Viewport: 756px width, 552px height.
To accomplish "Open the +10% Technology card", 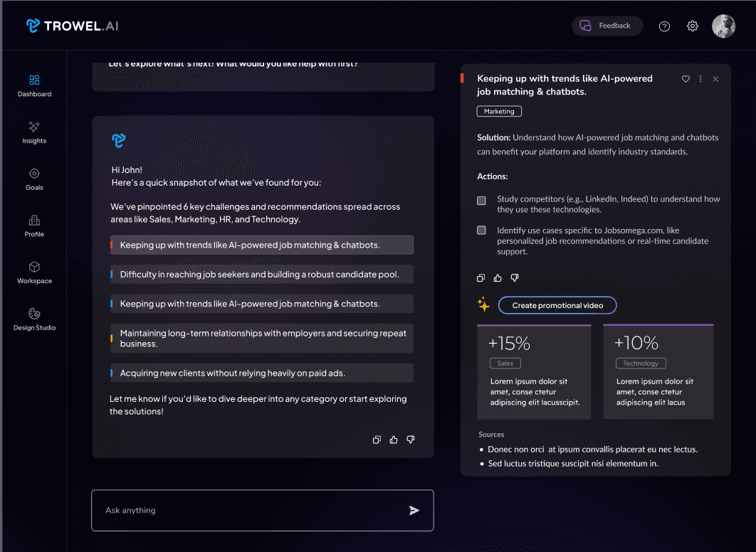I will coord(658,371).
